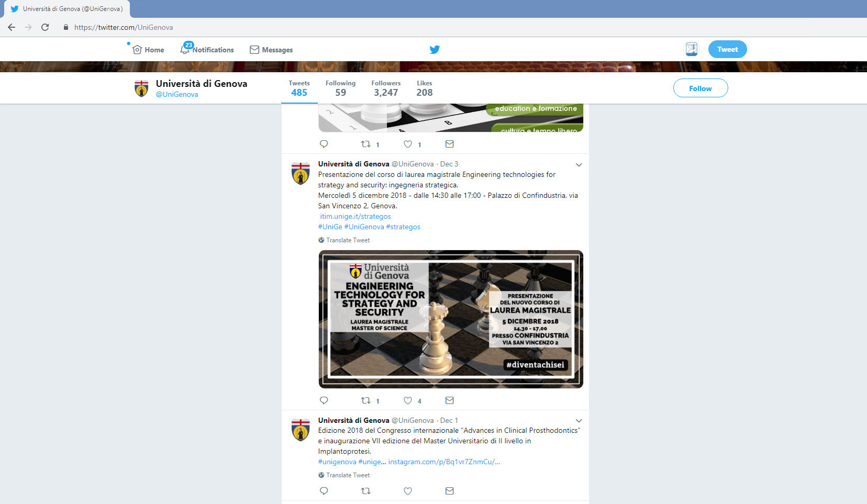
Task: Click the @UniGenova handle under profile name
Action: click(177, 94)
